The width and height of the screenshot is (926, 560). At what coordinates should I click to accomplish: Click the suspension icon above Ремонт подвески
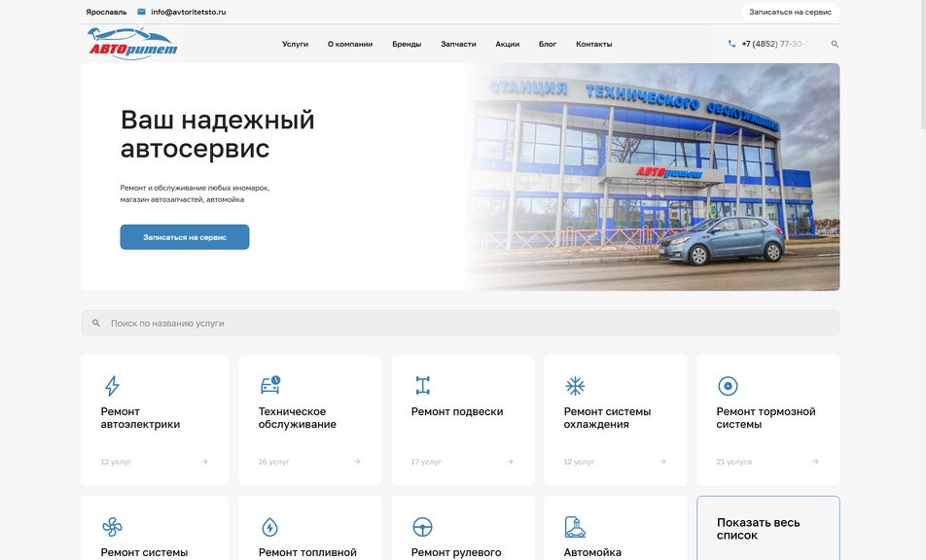click(x=422, y=385)
